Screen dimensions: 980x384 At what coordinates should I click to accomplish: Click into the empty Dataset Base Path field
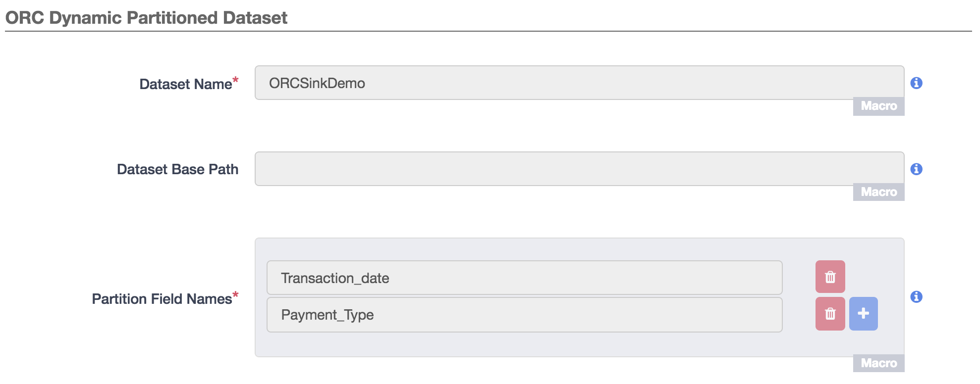(579, 169)
